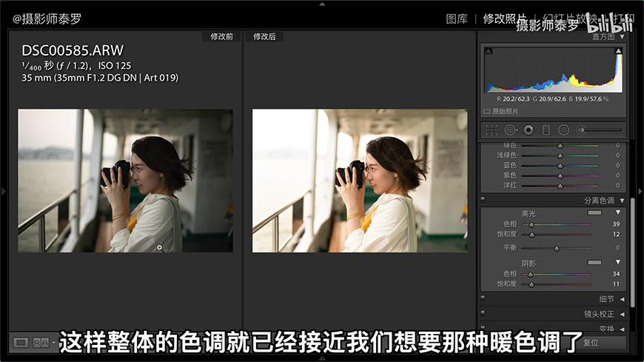Click the 高光 section label
This screenshot has height=362, width=644.
(x=529, y=214)
